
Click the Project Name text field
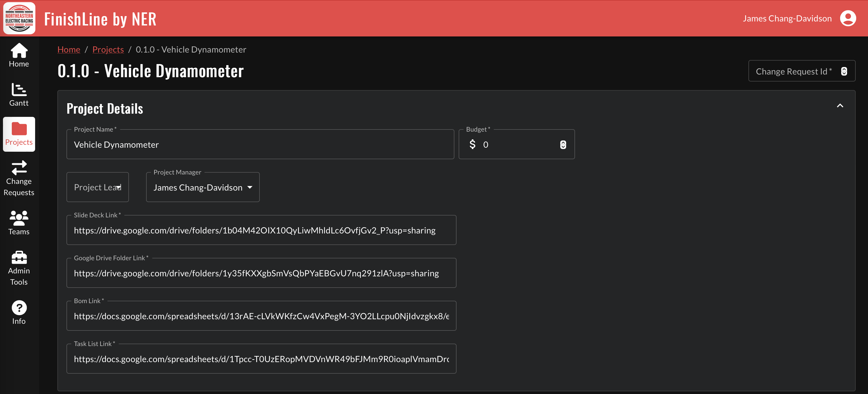(260, 144)
